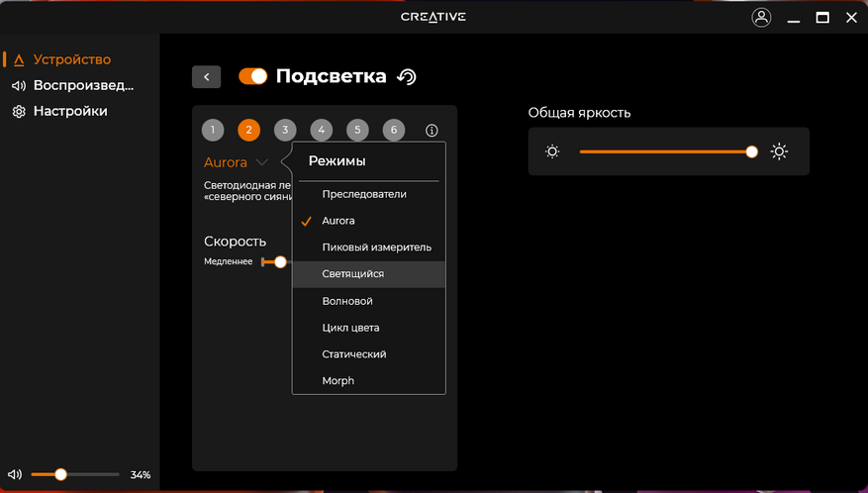Open the Настройки section

click(70, 111)
